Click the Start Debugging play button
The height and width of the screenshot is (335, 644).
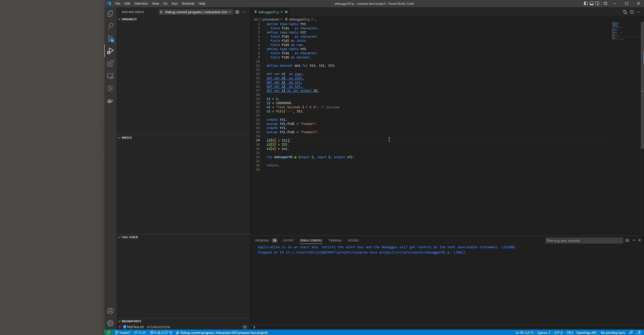pos(161,12)
